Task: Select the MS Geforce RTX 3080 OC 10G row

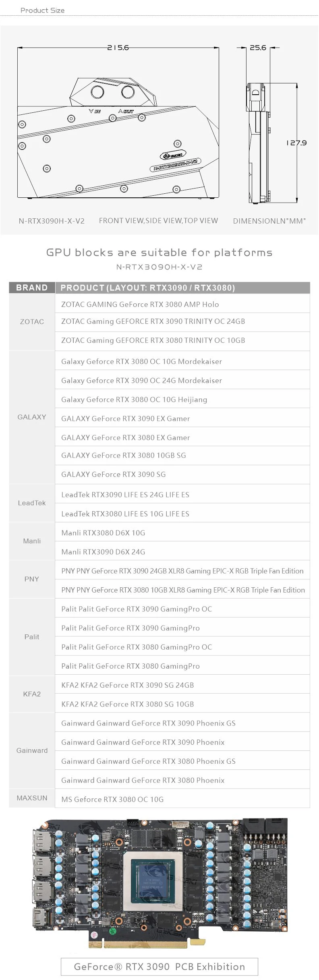Action: (x=182, y=799)
